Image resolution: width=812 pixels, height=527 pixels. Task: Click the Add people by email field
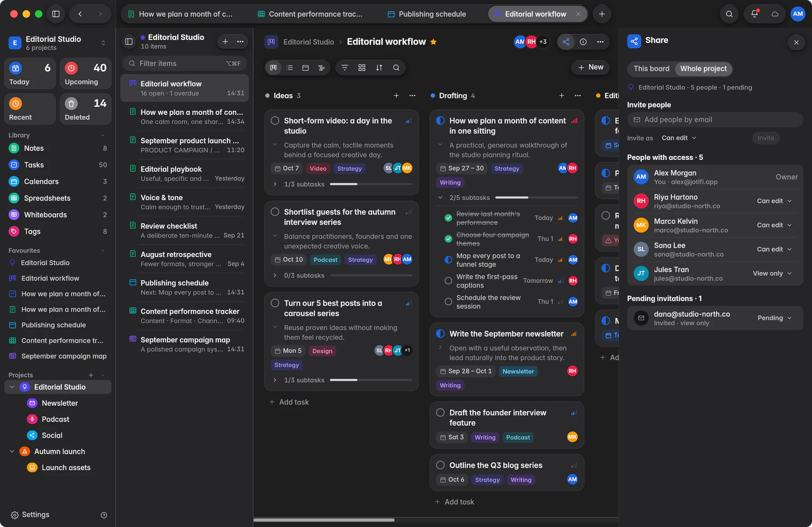pyautogui.click(x=715, y=120)
